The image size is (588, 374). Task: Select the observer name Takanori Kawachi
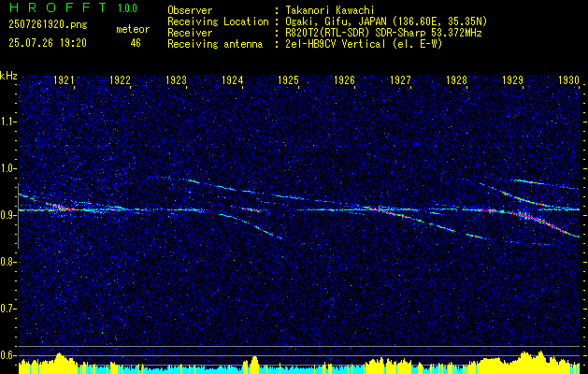click(330, 10)
